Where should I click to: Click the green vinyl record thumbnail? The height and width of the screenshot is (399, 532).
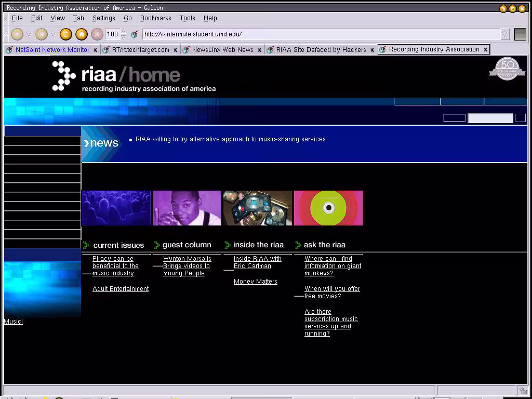click(x=328, y=208)
